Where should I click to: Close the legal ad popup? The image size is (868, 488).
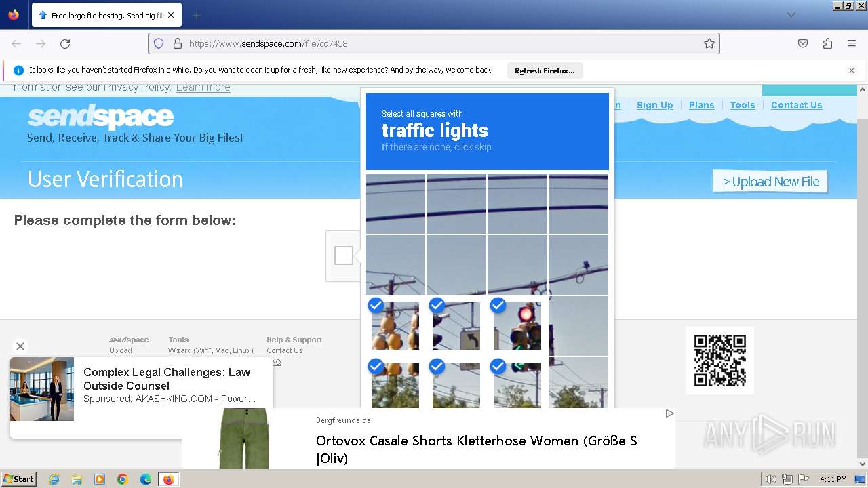pos(20,346)
